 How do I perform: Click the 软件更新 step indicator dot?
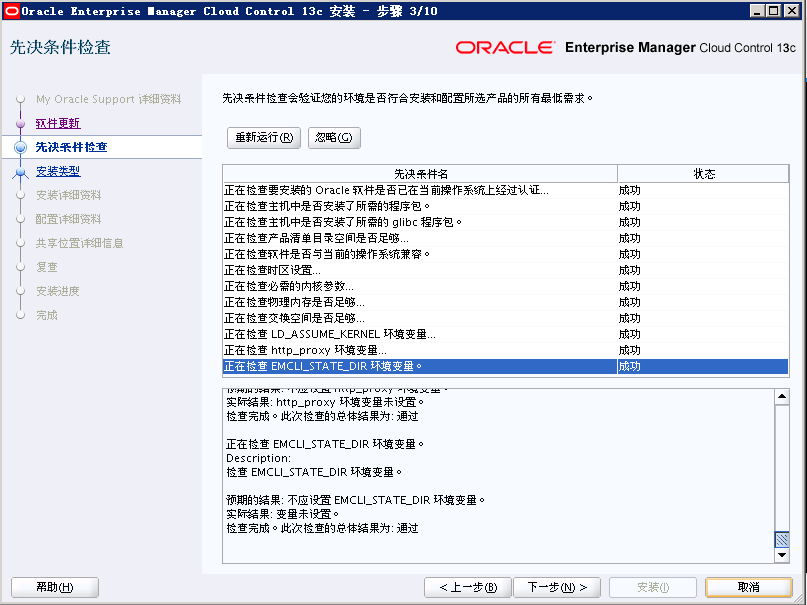click(x=20, y=123)
